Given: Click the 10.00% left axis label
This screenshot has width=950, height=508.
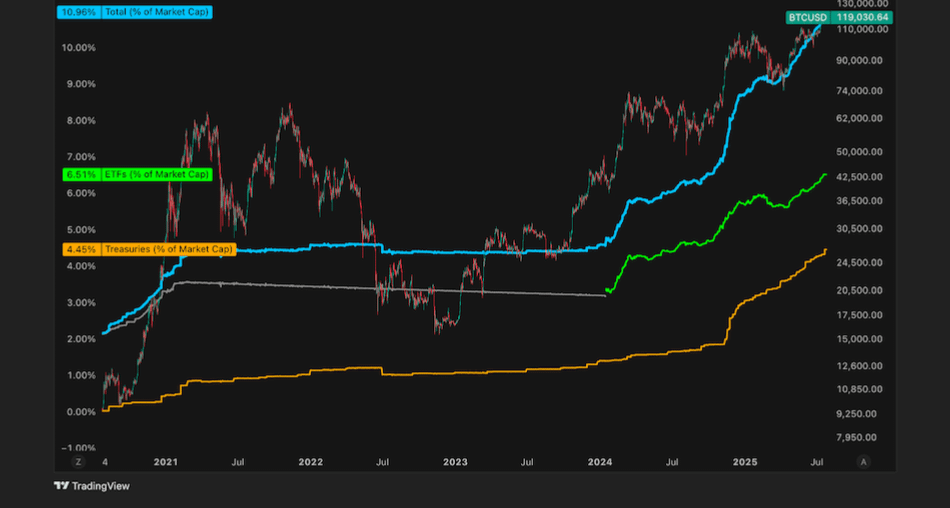Looking at the screenshot, I should (78, 48).
